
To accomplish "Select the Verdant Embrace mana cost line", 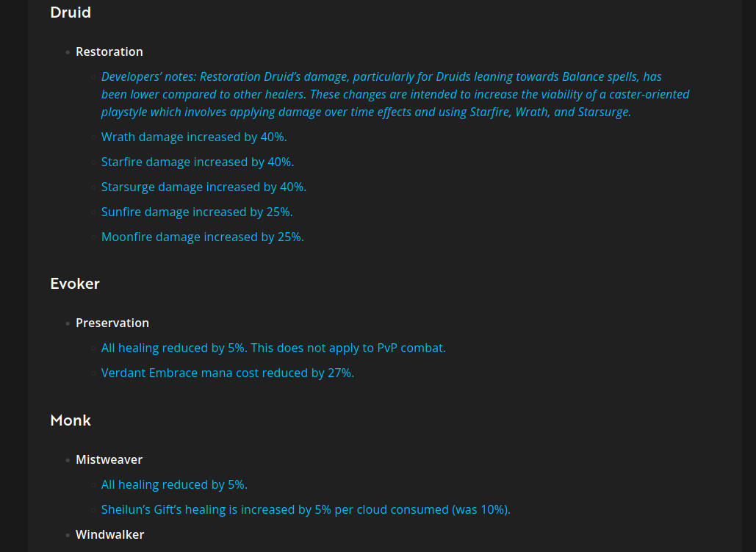I will 228,373.
